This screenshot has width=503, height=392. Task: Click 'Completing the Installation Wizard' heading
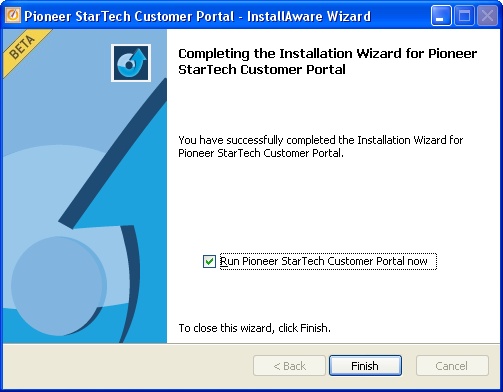pyautogui.click(x=328, y=61)
